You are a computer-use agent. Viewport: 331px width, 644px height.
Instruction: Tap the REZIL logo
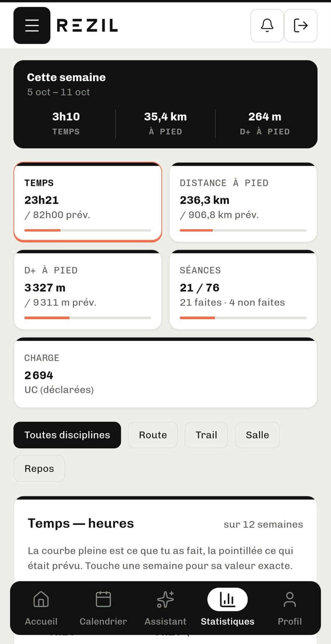coord(87,25)
